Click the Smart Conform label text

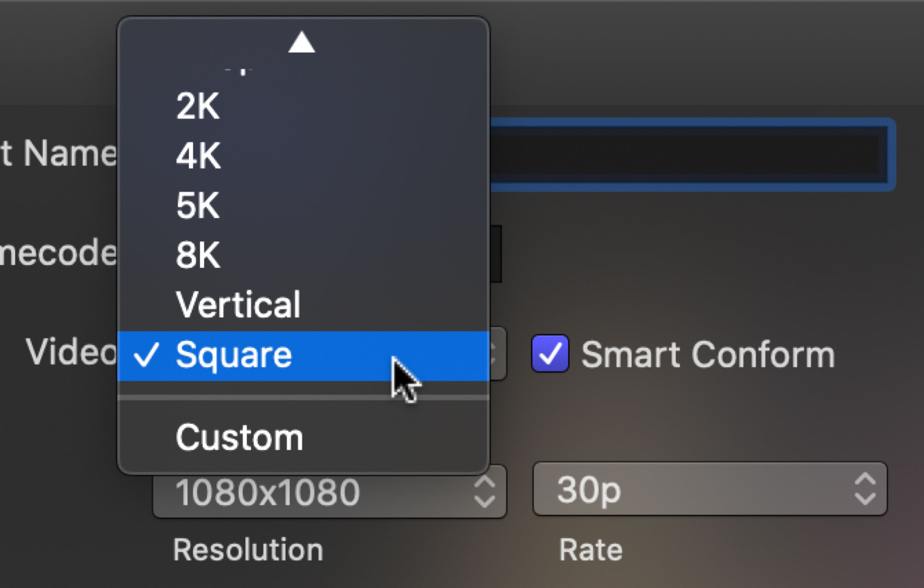click(708, 355)
